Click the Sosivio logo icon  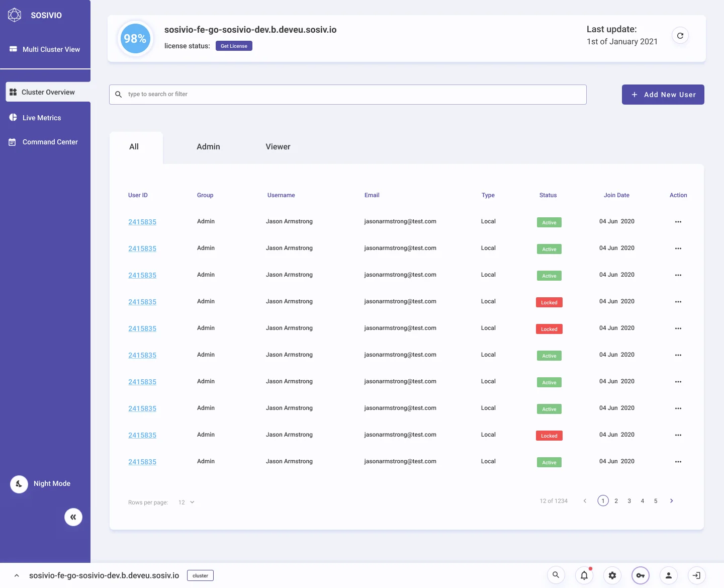pyautogui.click(x=15, y=15)
